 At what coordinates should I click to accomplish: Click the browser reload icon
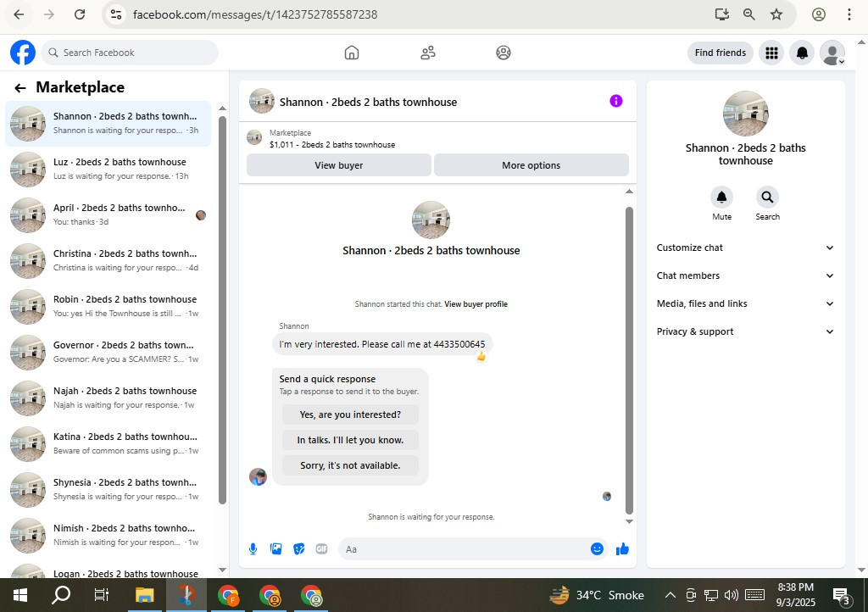tap(80, 14)
